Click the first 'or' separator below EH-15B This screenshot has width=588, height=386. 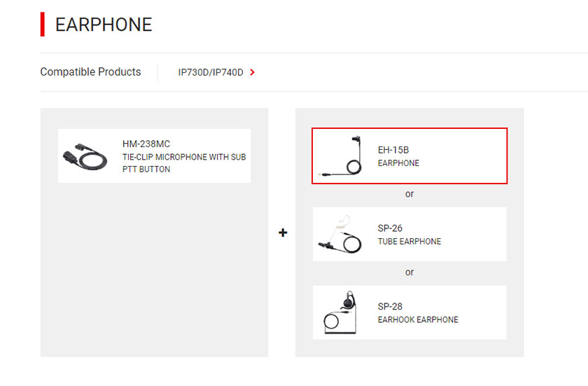pyautogui.click(x=409, y=194)
